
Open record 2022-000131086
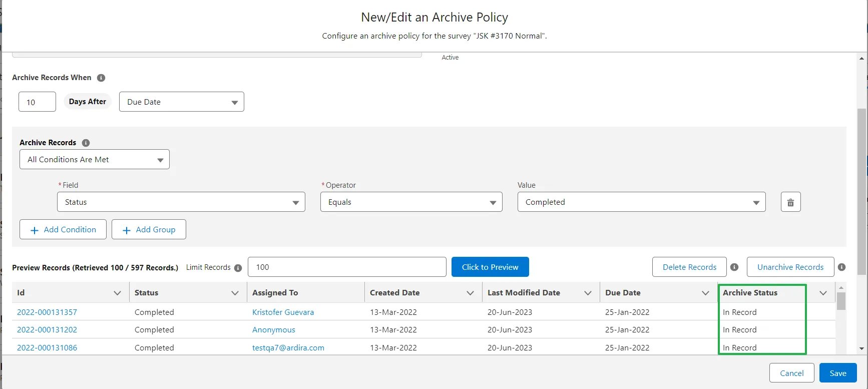click(47, 347)
